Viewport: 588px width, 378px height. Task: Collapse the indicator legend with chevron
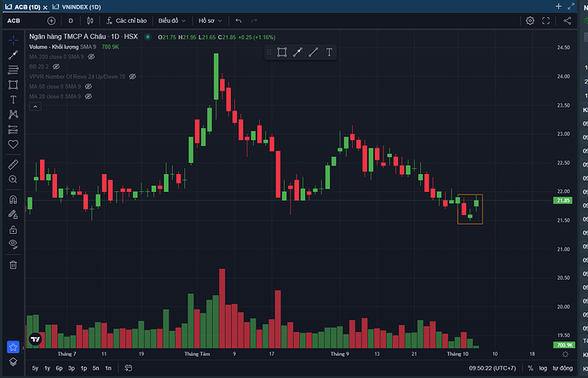35,107
